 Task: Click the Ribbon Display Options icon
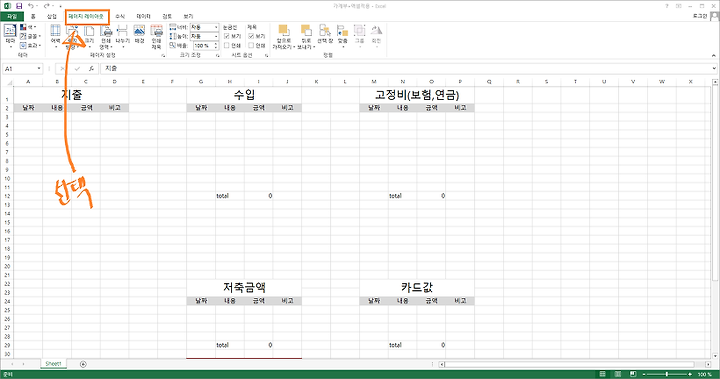pyautogui.click(x=679, y=6)
